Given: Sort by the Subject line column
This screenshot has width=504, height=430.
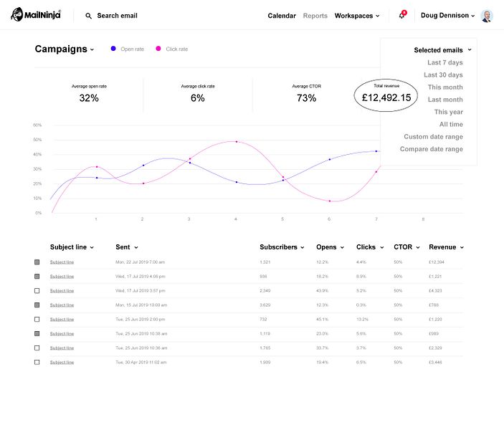Looking at the screenshot, I should (72, 247).
